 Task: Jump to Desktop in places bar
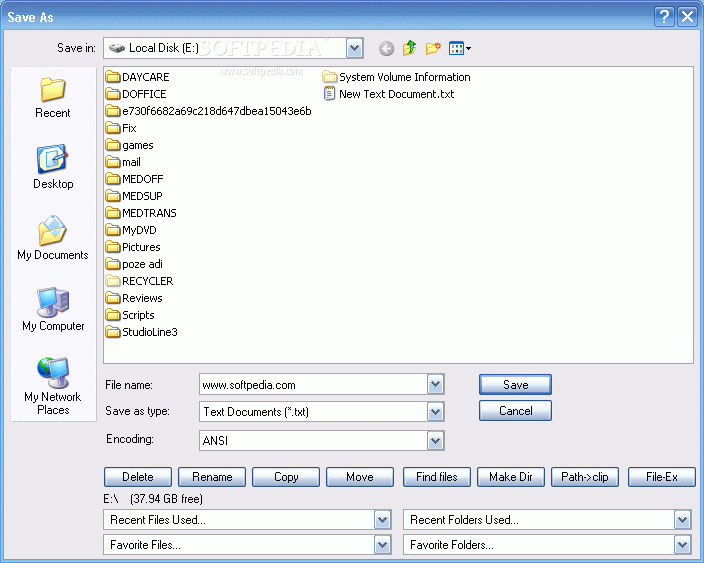tap(53, 167)
